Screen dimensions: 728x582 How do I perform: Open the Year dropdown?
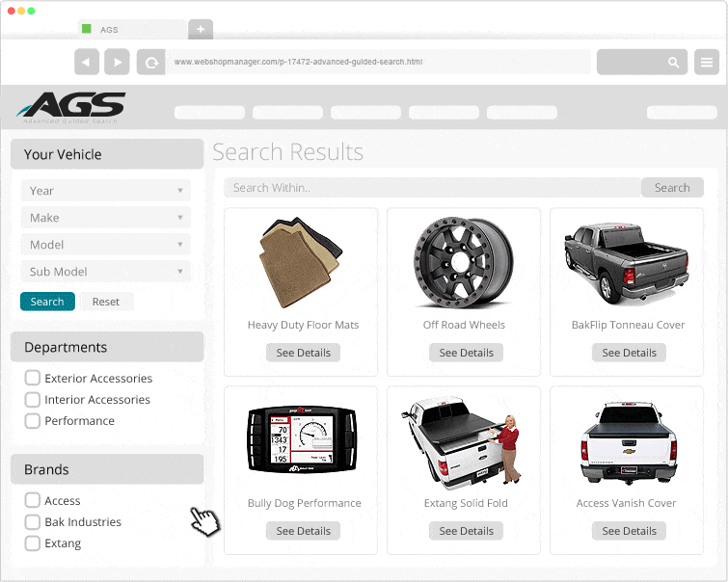105,191
